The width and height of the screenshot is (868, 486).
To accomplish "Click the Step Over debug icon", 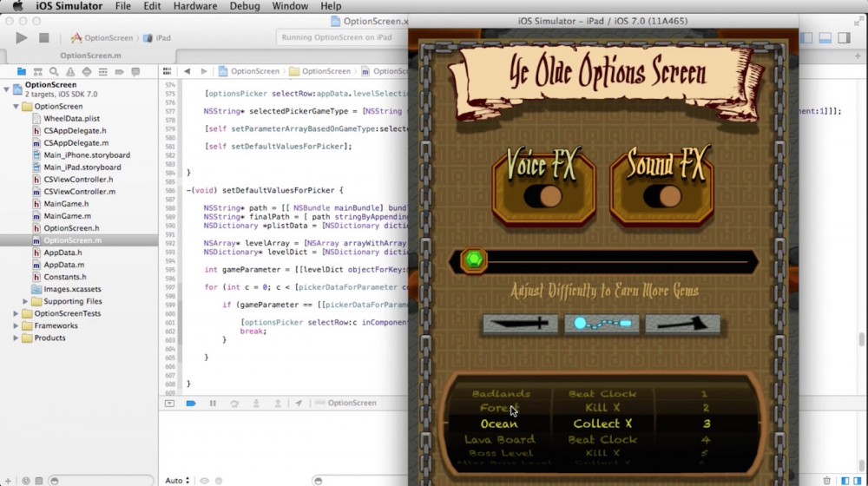I will [234, 404].
